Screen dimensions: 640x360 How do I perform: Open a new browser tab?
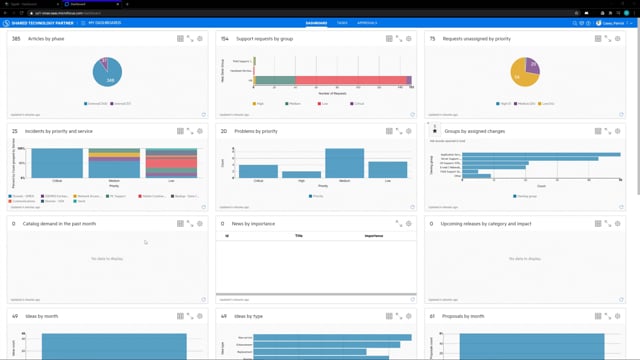tap(127, 4)
